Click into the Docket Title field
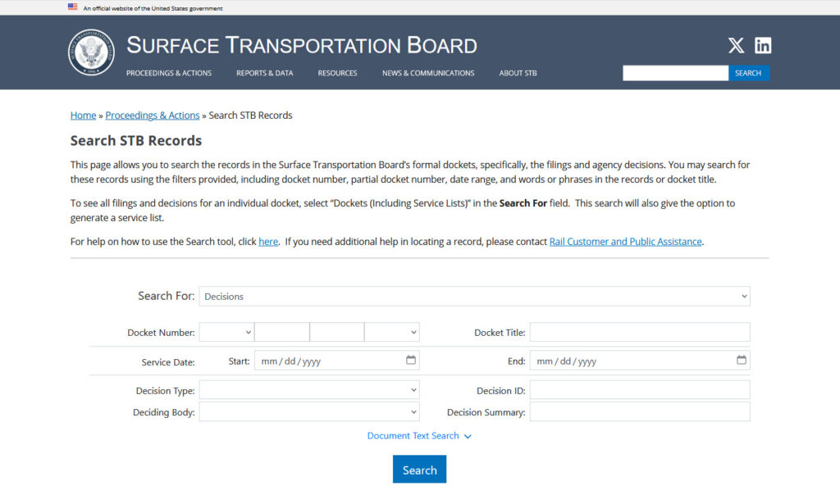This screenshot has height=504, width=840. click(639, 332)
